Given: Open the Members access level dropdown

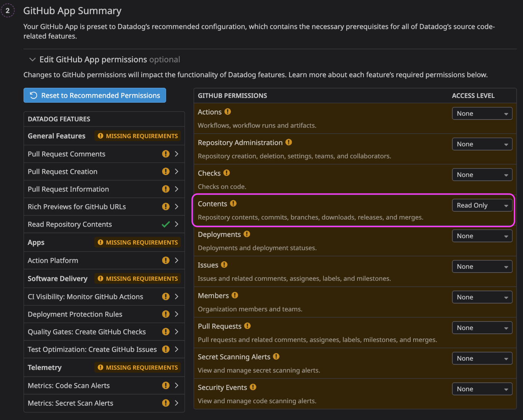Looking at the screenshot, I should [482, 297].
